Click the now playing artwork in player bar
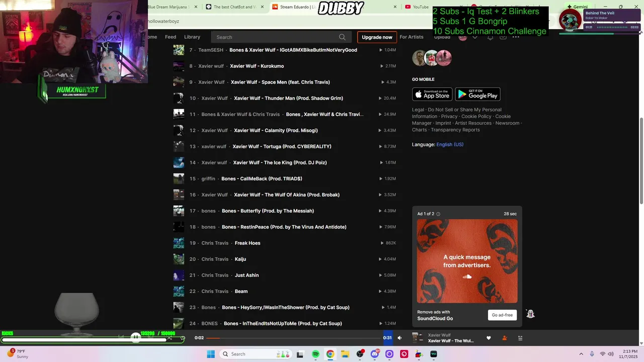 418,338
